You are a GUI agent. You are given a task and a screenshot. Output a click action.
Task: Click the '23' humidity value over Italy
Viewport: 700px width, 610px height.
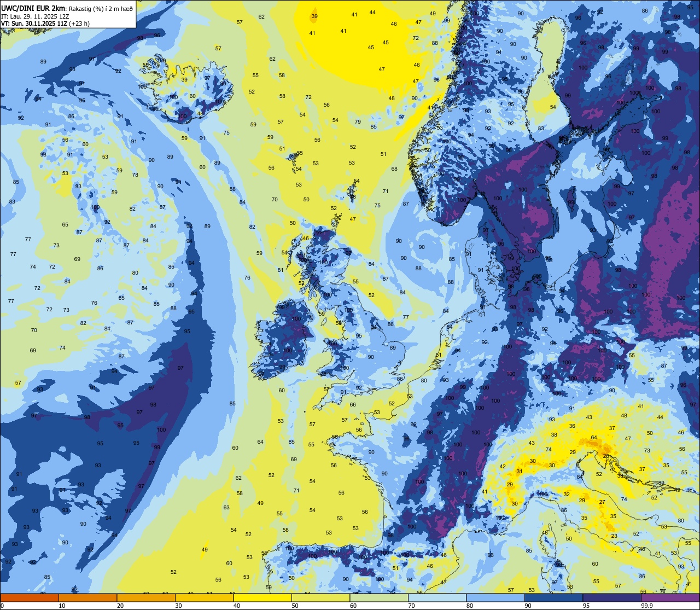point(614,536)
